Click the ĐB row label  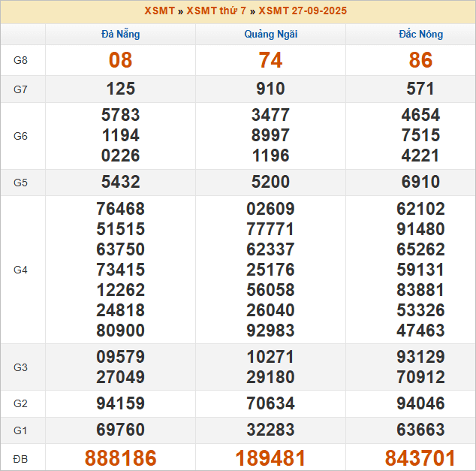point(21,458)
